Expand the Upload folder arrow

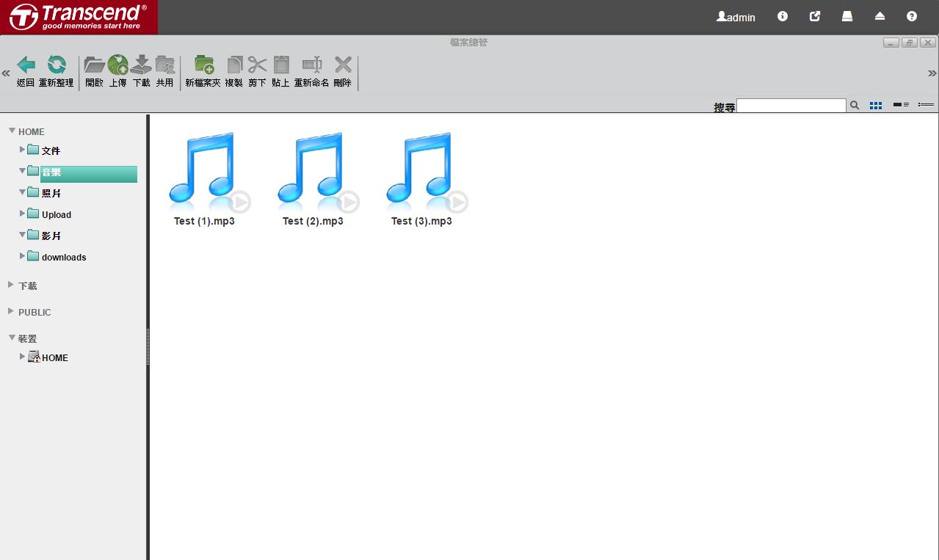coord(23,213)
